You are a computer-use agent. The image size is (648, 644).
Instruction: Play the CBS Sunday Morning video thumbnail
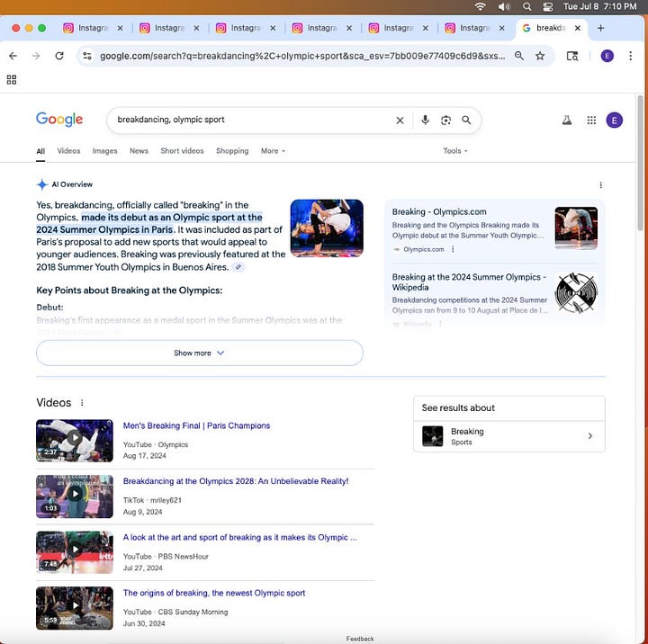click(75, 608)
